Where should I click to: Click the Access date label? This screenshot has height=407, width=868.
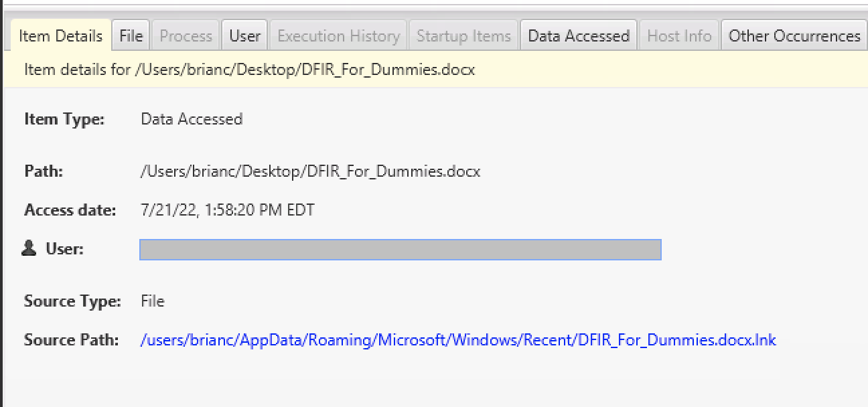70,210
